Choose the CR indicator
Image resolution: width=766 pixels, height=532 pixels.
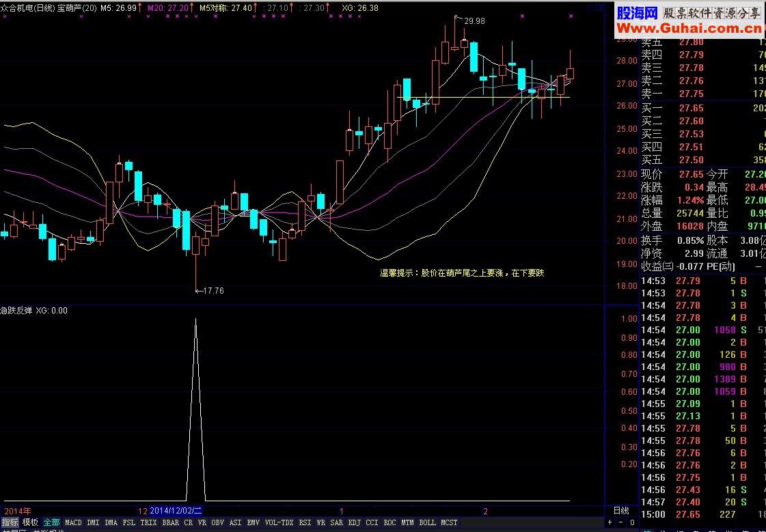coord(189,522)
